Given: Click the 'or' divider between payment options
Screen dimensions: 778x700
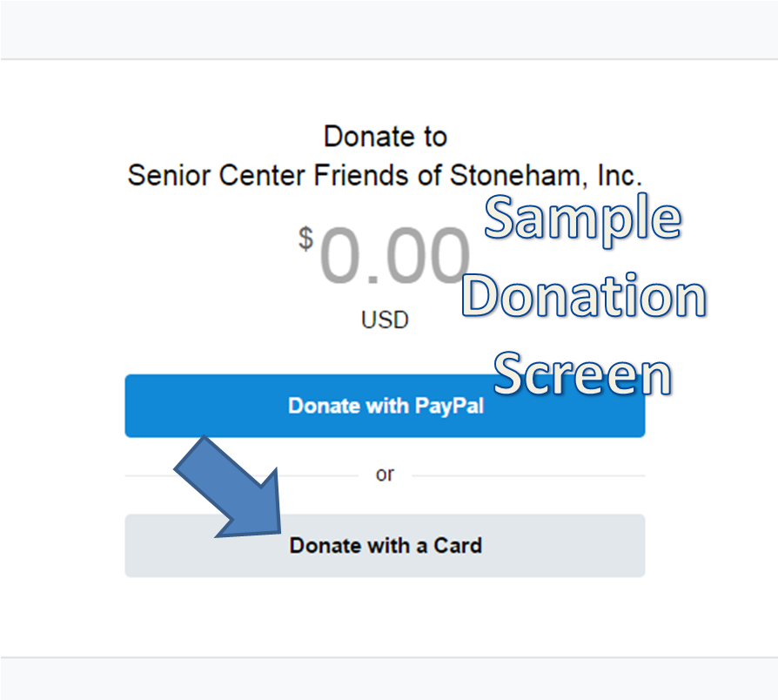Looking at the screenshot, I should tap(384, 473).
